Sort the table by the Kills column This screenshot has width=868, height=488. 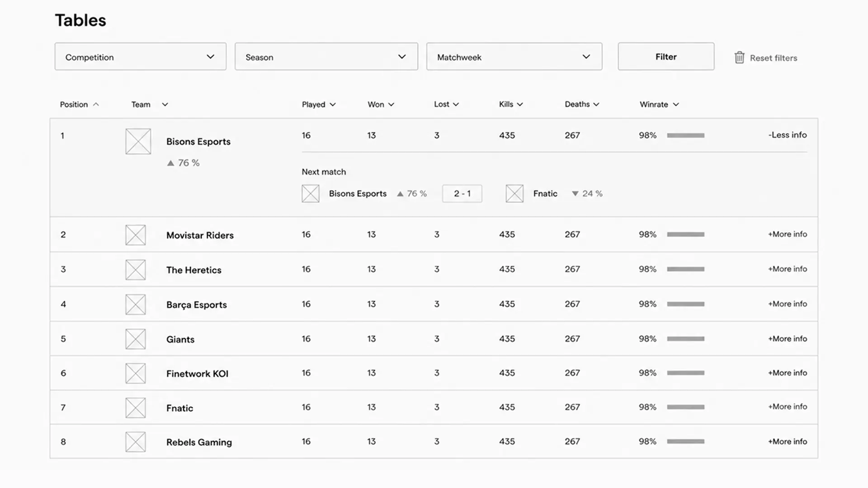tap(511, 104)
